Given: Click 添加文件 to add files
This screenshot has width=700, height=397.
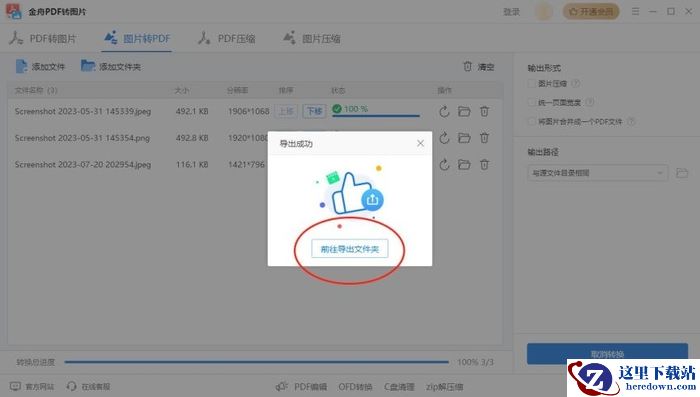Looking at the screenshot, I should coord(40,67).
